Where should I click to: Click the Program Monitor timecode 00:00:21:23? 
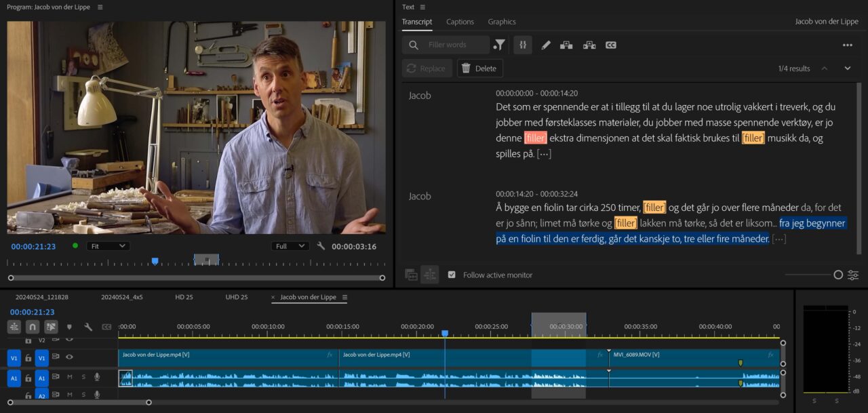click(33, 246)
